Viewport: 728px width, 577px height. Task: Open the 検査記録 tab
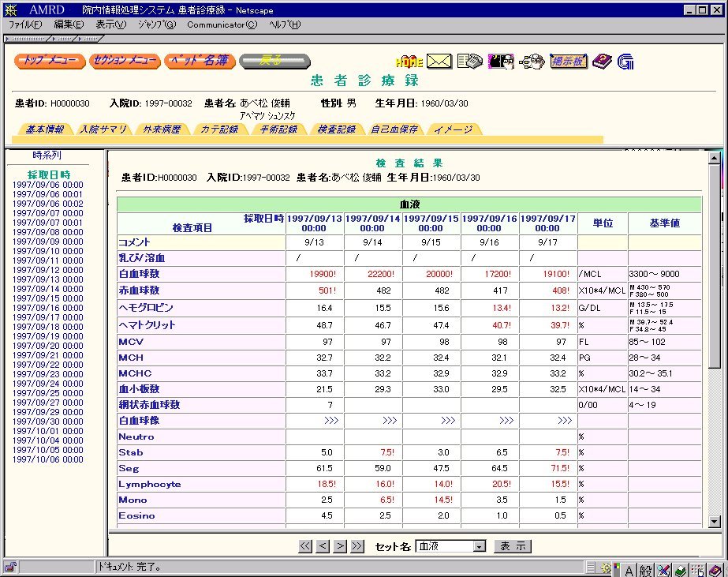pyautogui.click(x=336, y=129)
